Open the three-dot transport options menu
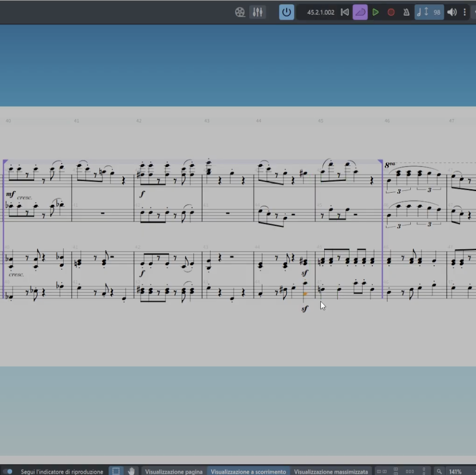The image size is (476, 475). (x=465, y=12)
